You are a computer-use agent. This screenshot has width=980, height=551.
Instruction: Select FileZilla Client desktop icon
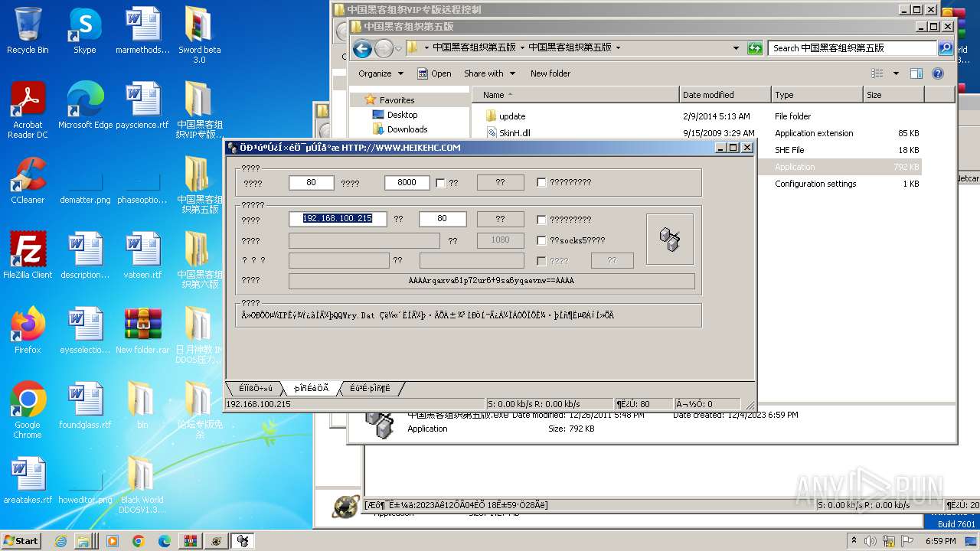28,255
